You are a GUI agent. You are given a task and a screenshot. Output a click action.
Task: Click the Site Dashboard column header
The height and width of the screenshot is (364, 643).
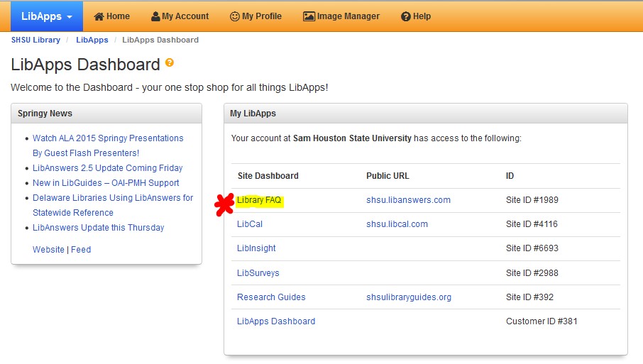(x=268, y=176)
